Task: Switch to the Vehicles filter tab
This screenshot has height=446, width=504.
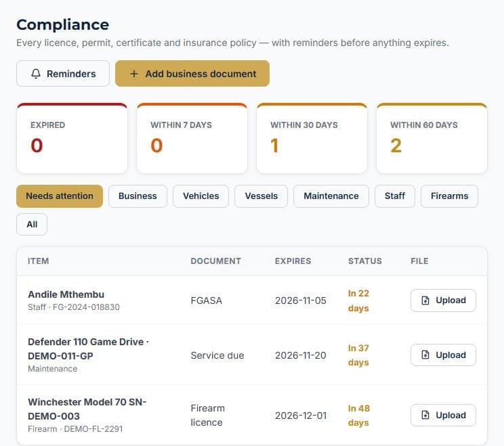Action: tap(201, 196)
